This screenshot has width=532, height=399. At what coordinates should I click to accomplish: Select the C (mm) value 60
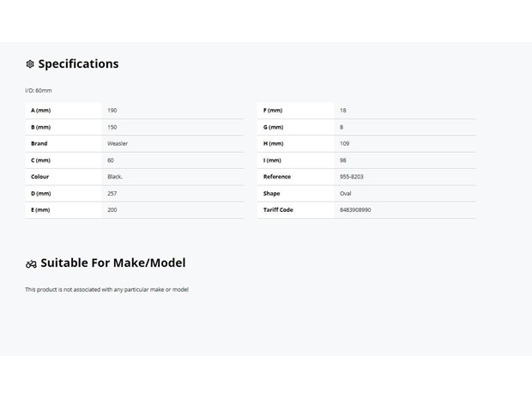111,160
